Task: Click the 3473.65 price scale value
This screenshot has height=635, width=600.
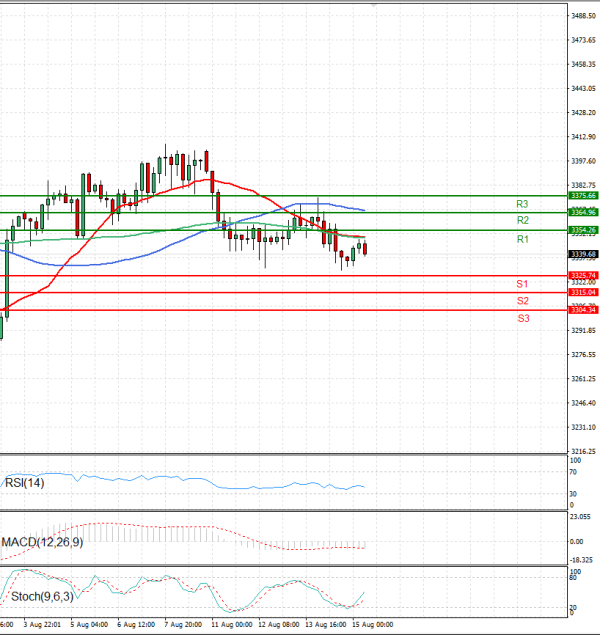Action: pyautogui.click(x=583, y=40)
